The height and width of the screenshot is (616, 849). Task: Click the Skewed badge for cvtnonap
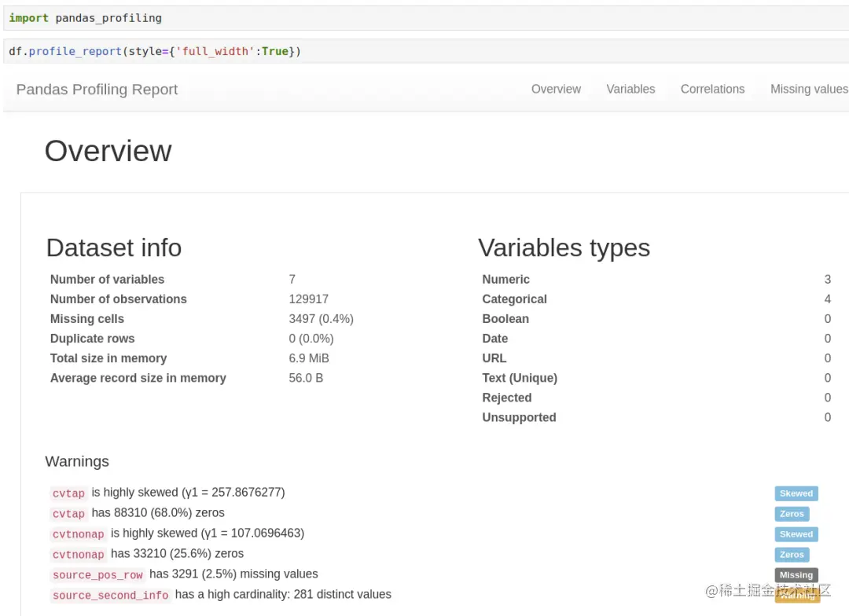(x=796, y=534)
